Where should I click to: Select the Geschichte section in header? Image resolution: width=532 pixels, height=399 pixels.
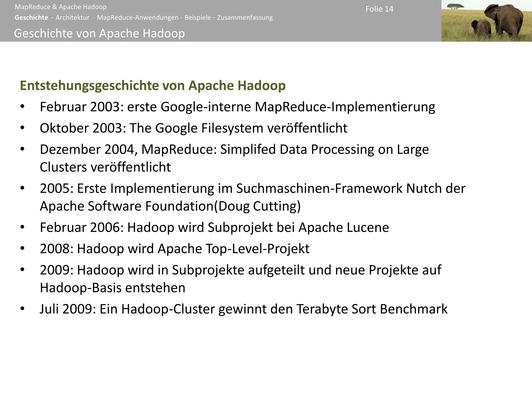[31, 18]
